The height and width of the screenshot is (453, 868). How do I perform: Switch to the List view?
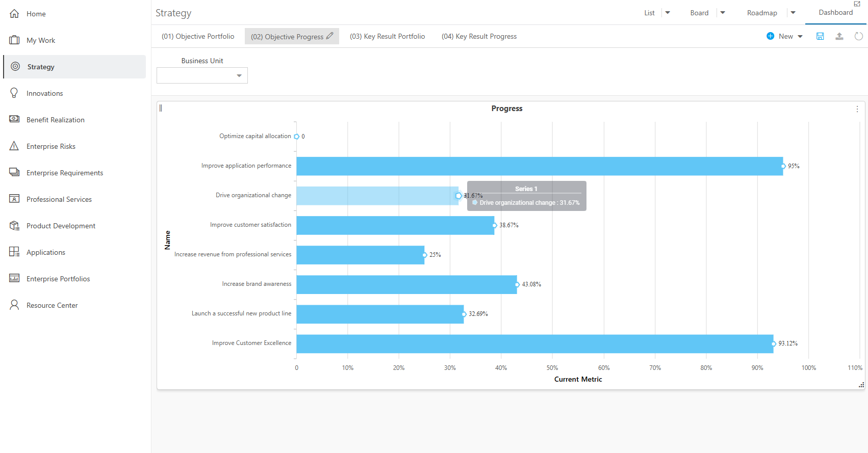click(649, 13)
